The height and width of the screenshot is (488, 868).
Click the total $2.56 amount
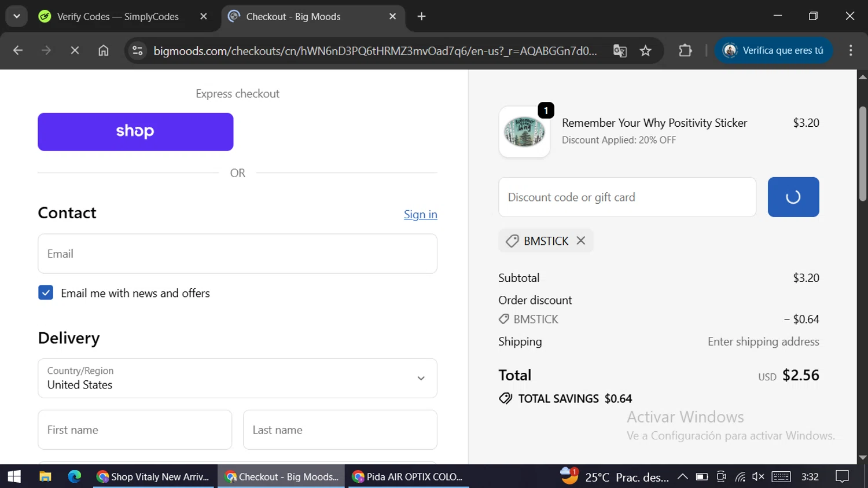(x=801, y=375)
